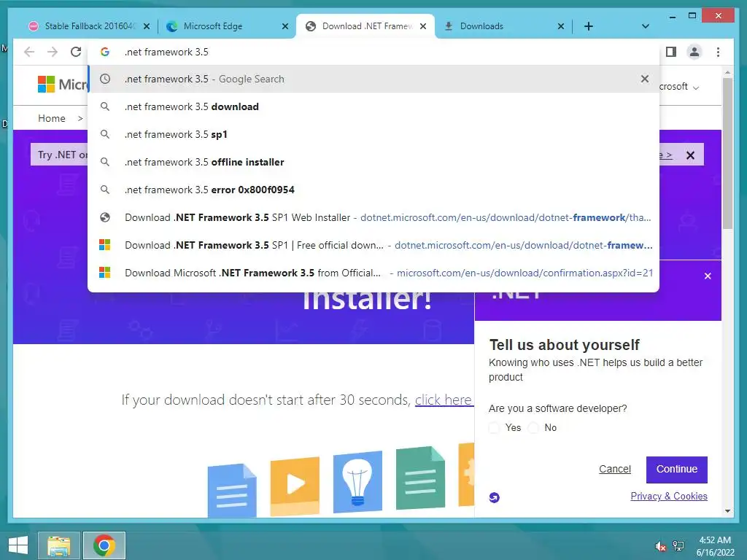Reload the current page
The height and width of the screenshot is (560, 747).
(76, 52)
